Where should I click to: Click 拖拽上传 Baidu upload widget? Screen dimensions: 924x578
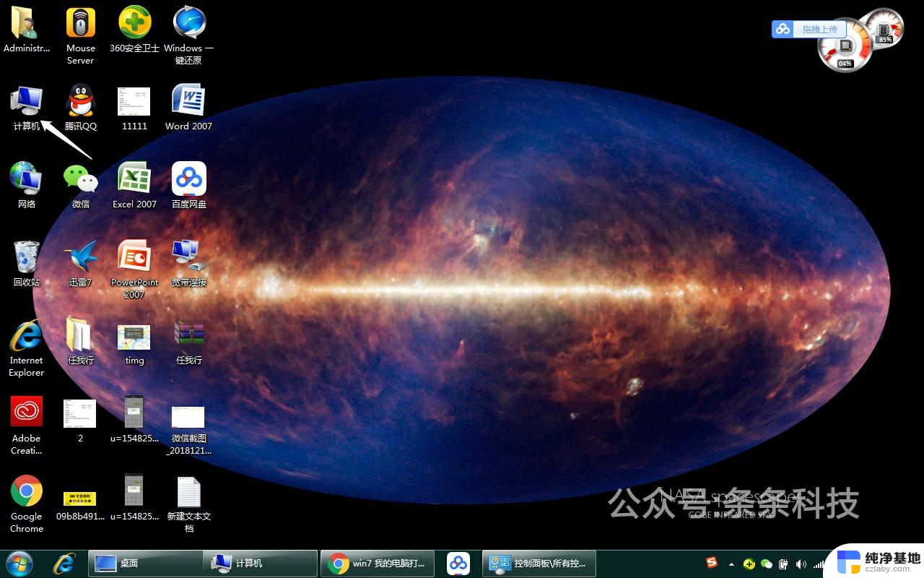click(x=808, y=29)
